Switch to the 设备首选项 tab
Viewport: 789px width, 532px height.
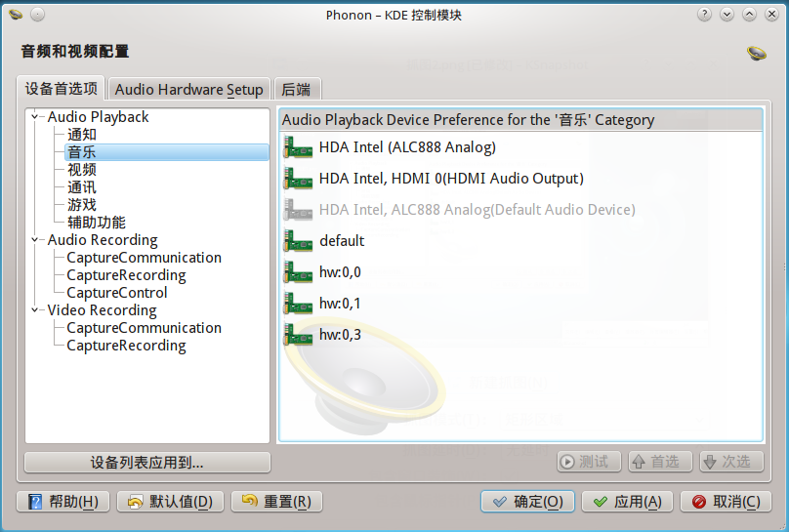pos(61,89)
